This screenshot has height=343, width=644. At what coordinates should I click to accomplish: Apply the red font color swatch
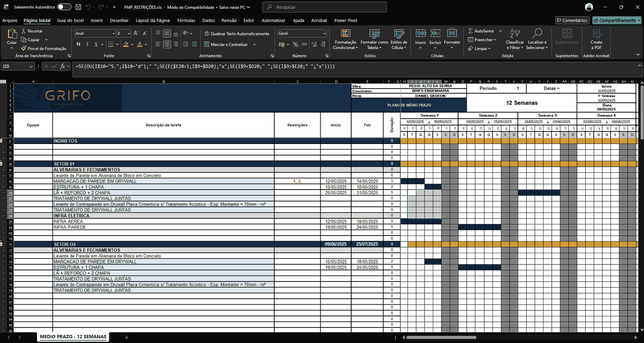140,44
